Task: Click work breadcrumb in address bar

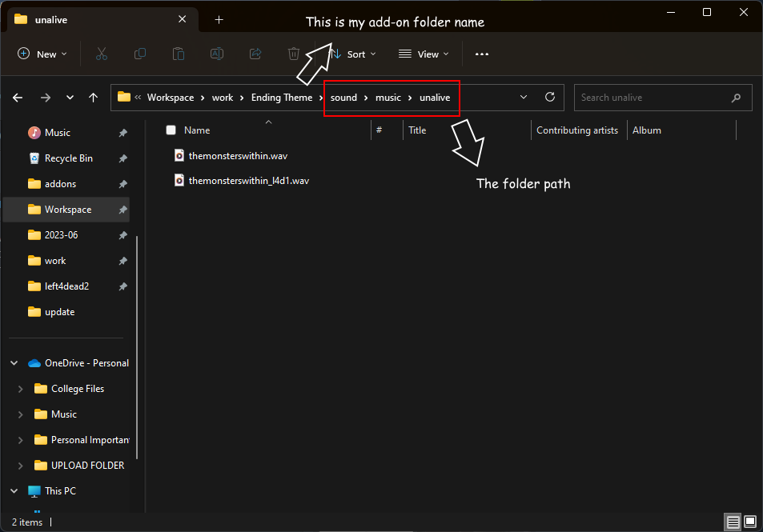Action: [x=223, y=98]
